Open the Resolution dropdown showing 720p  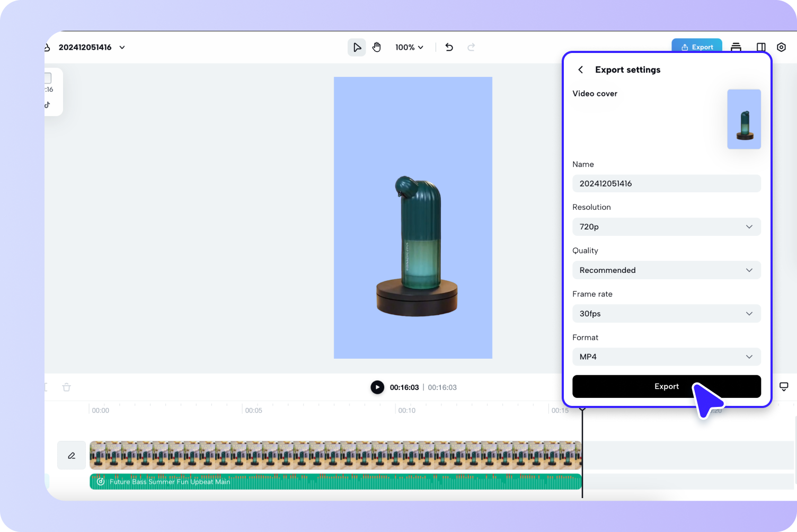tap(667, 227)
